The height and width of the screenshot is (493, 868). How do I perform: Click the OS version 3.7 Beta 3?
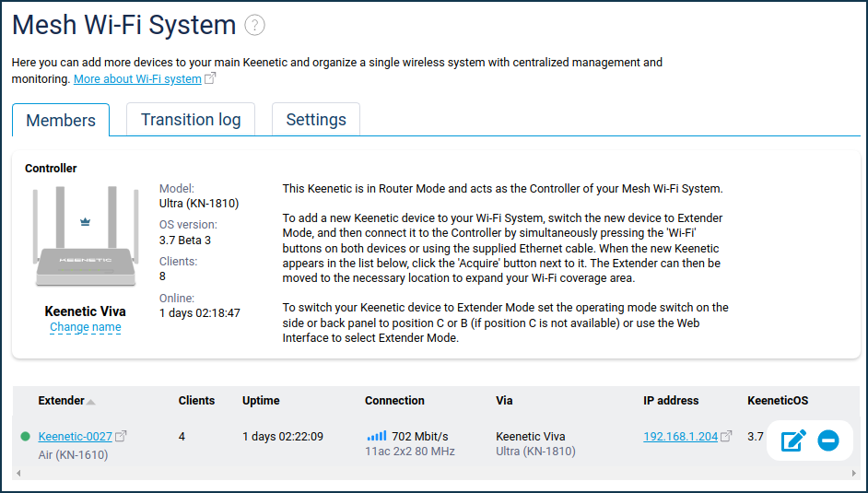185,241
